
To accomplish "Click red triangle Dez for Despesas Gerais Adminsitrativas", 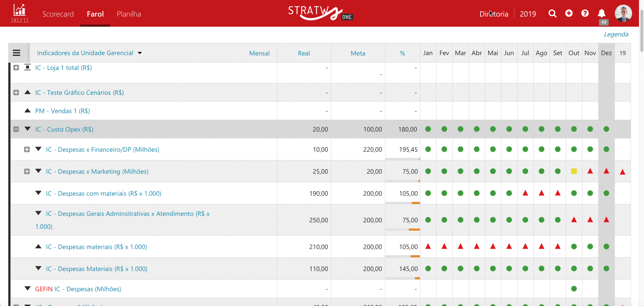I will [606, 219].
